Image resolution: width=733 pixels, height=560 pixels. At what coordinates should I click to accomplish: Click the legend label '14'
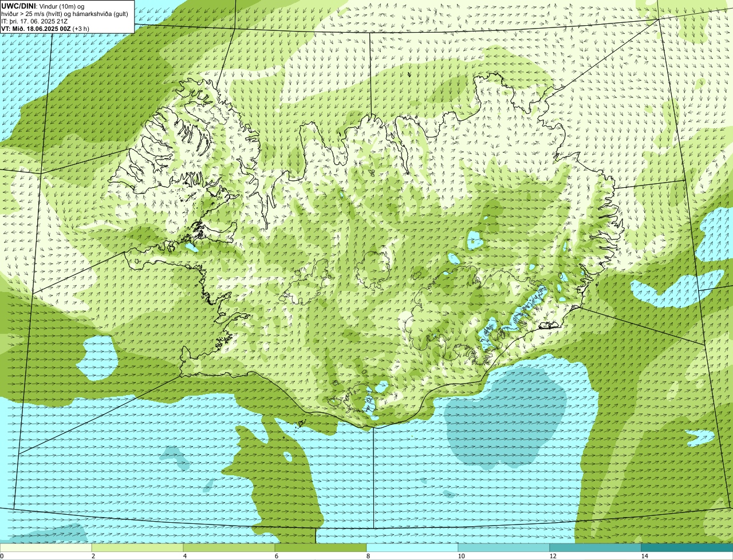tap(644, 556)
